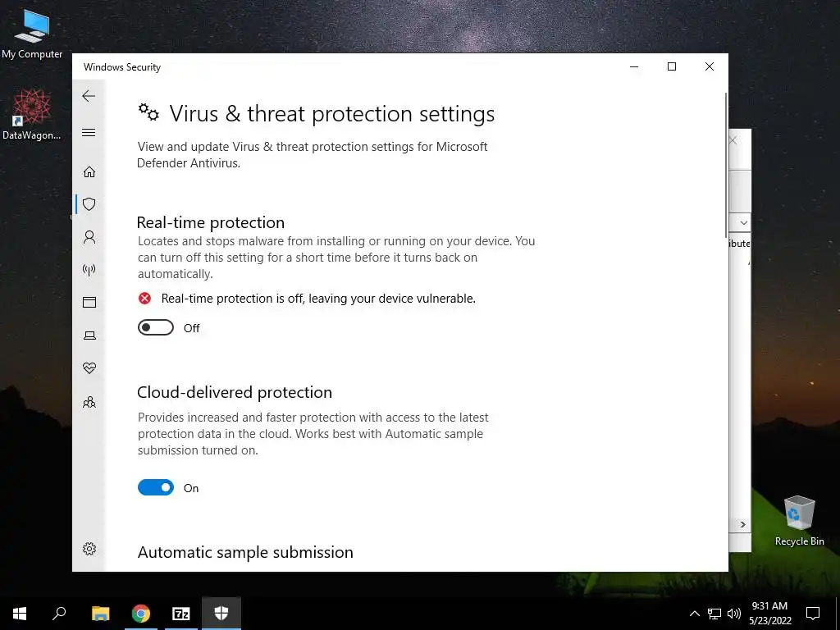Screen dimensions: 840x630
Task: Select Virus & threat protection shield icon
Action: (x=89, y=204)
